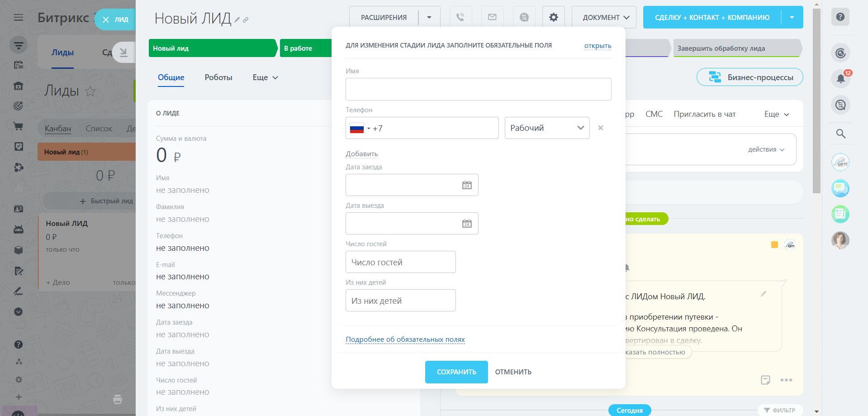The width and height of the screenshot is (868, 416).
Task: Click Добавить to add another phone
Action: (362, 154)
